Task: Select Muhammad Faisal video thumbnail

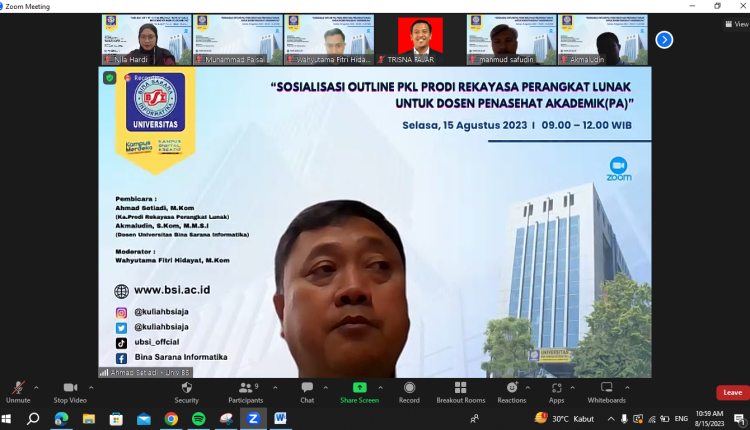Action: (238, 40)
